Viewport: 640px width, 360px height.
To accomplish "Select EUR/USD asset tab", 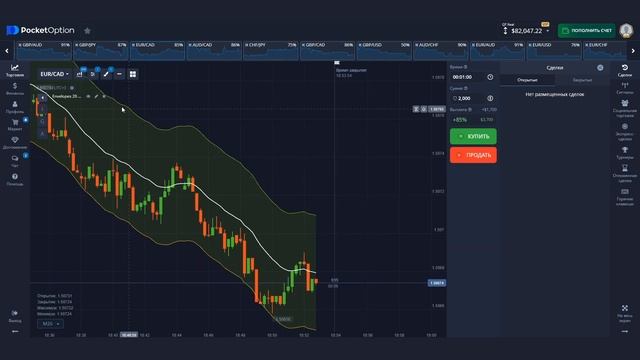I will tap(554, 51).
